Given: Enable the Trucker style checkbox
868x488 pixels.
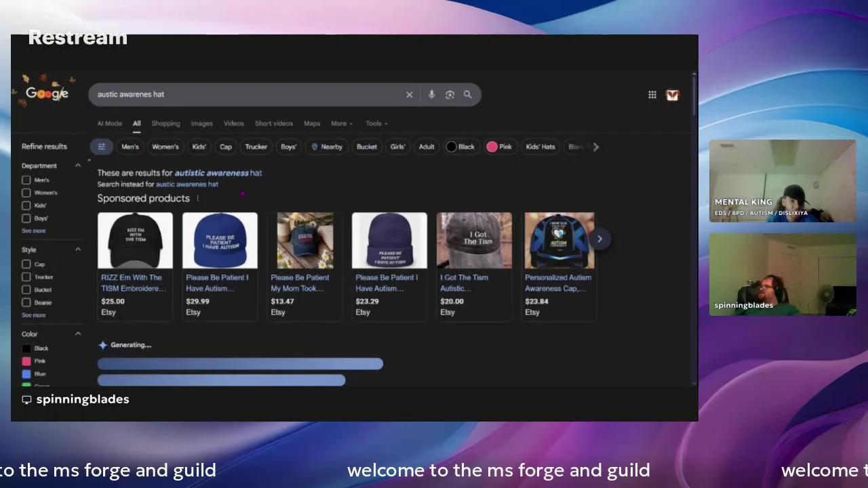Looking at the screenshot, I should click(x=26, y=277).
